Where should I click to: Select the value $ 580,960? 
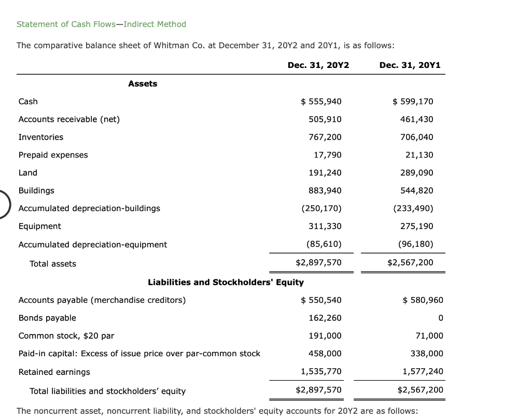coord(423,300)
